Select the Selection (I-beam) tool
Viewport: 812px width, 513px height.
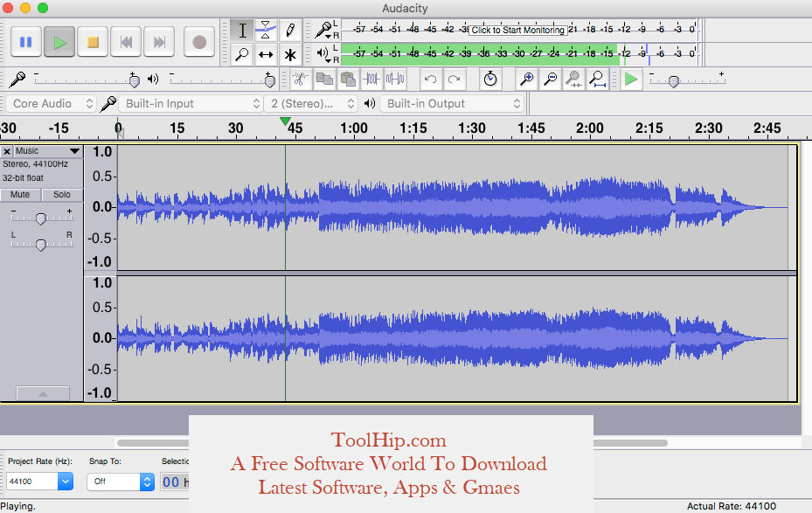tap(242, 30)
